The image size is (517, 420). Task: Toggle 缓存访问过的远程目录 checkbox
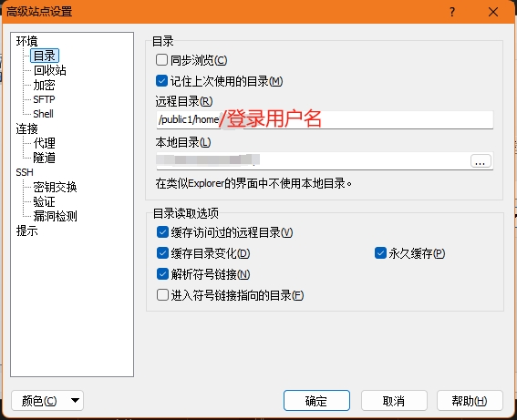point(162,232)
